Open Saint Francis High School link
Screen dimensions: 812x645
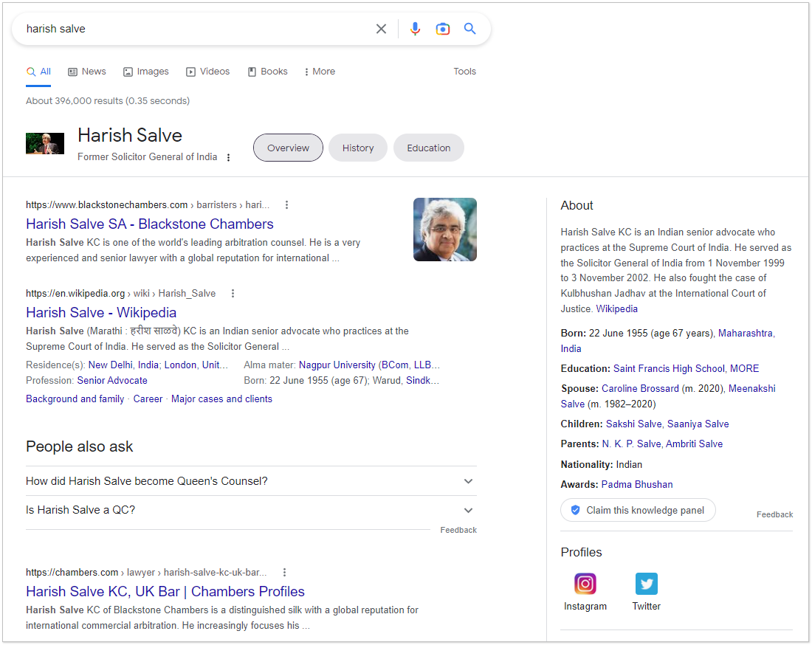tap(669, 368)
